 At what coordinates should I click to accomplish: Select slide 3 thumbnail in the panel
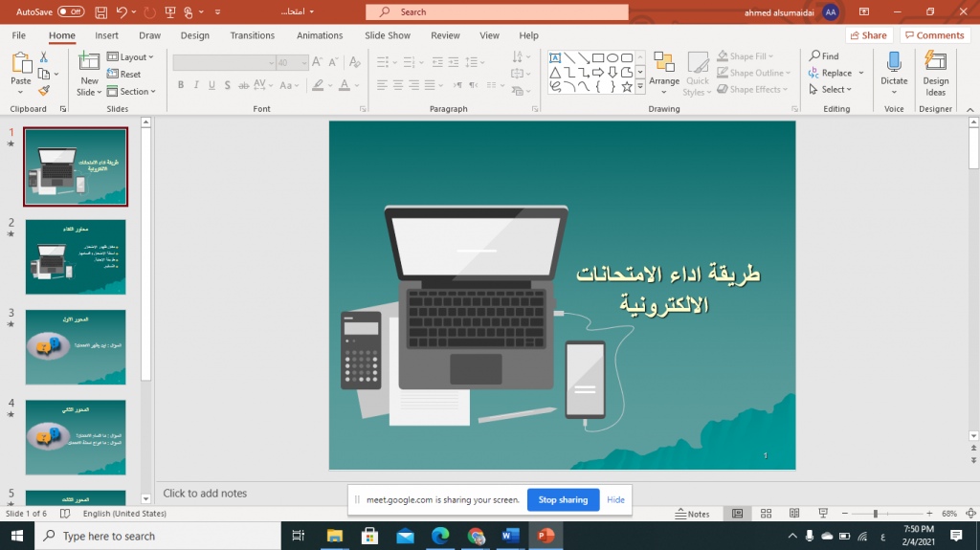[76, 346]
